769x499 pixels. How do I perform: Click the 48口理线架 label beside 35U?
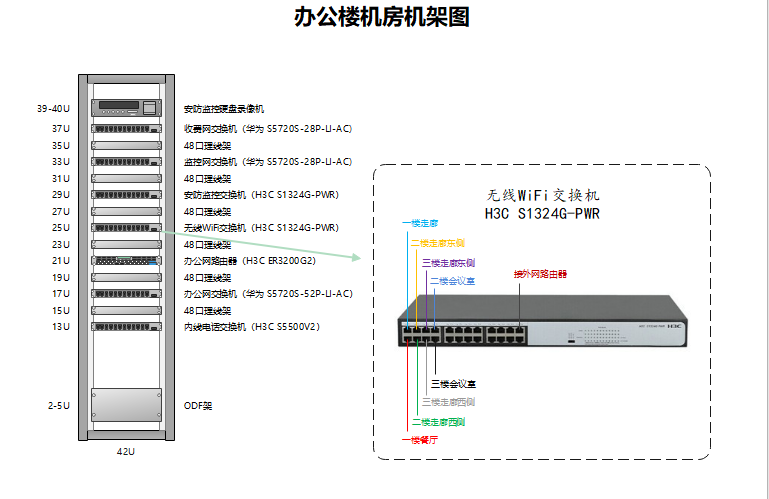(x=207, y=146)
